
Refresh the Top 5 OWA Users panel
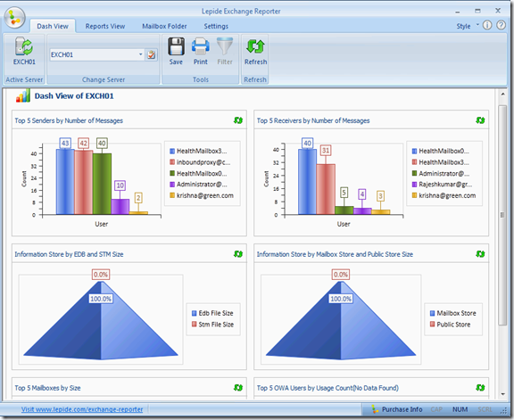click(x=480, y=388)
